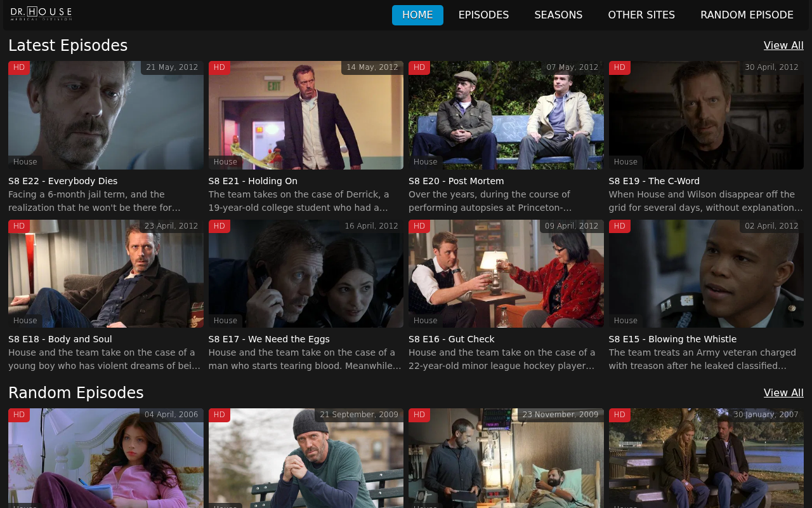Click the HD badge on The C-Word
This screenshot has height=508, width=812.
pyautogui.click(x=620, y=68)
